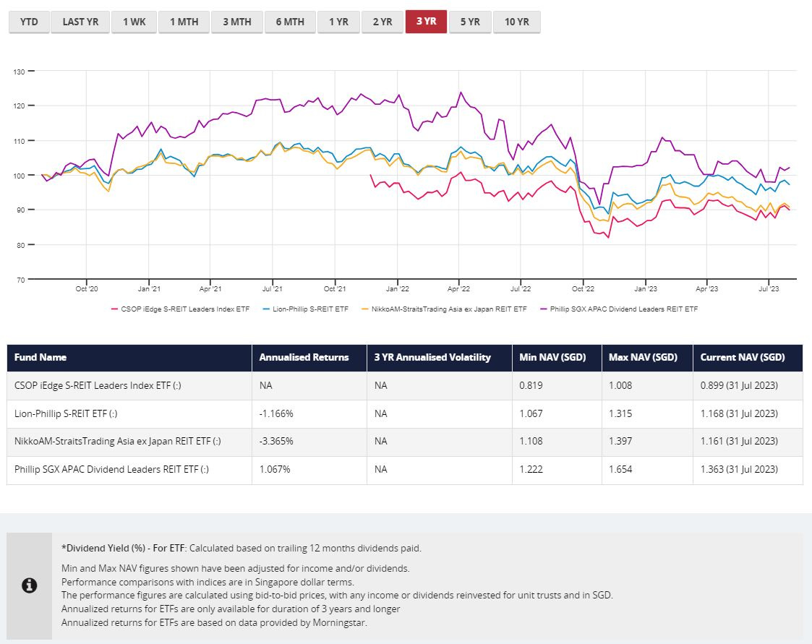This screenshot has height=644, width=812.
Task: Change range to 5 YR
Action: click(x=470, y=22)
